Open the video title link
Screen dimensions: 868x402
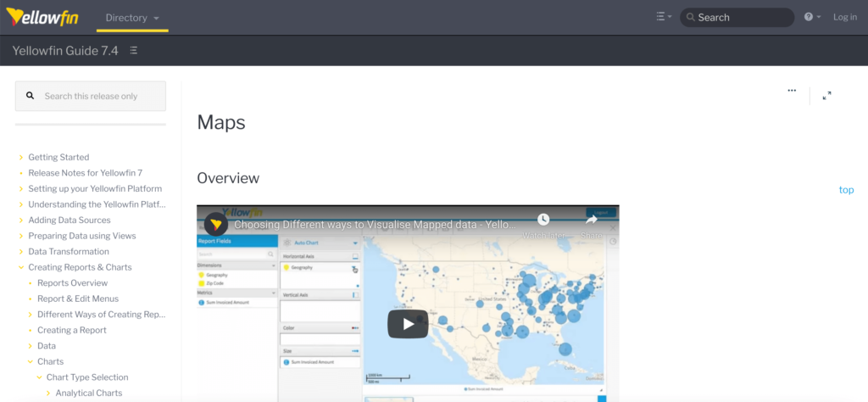coord(376,225)
